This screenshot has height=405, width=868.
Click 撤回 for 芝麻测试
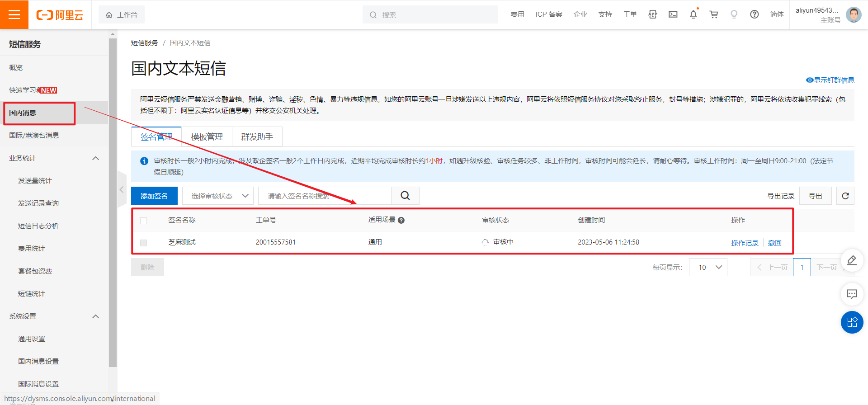click(x=774, y=243)
